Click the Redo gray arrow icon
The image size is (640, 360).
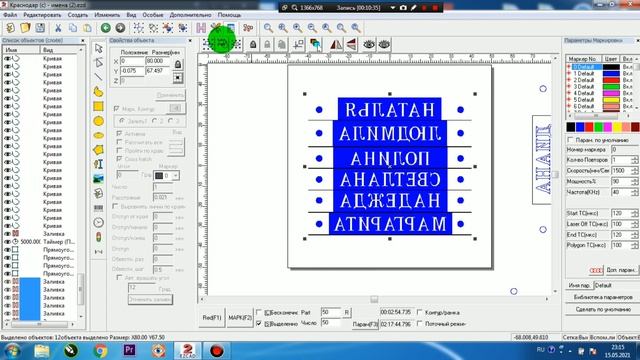pos(120,28)
